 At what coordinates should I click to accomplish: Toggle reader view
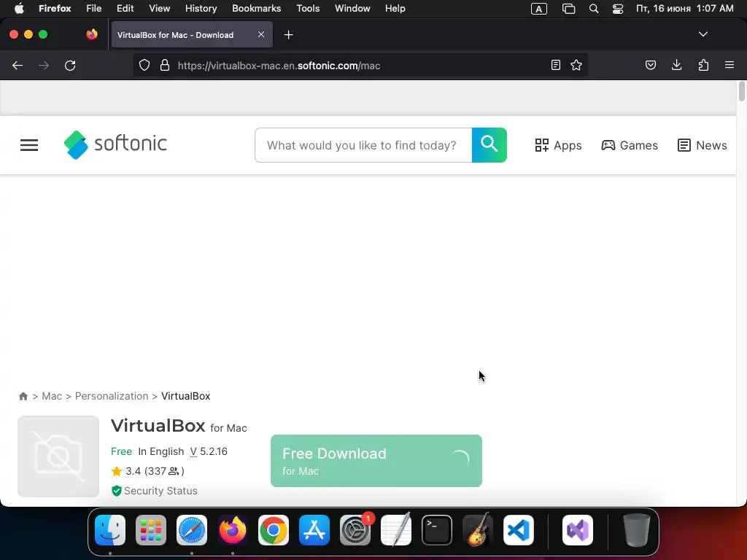555,65
